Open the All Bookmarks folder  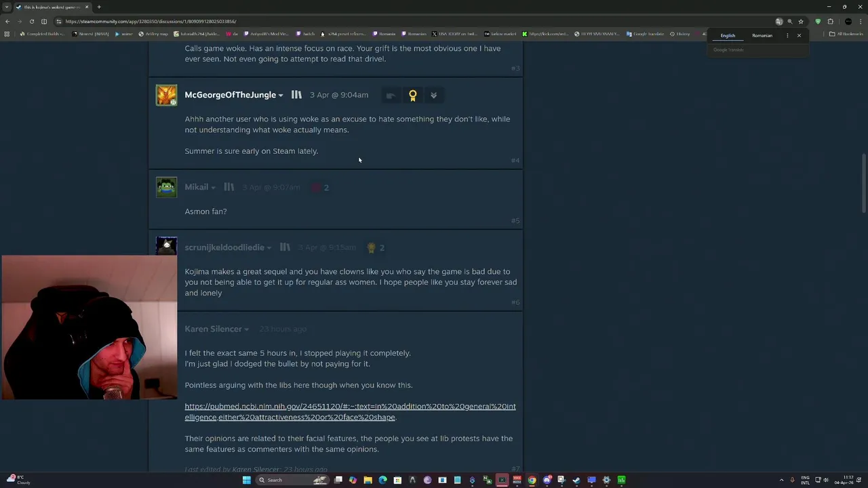coord(846,34)
